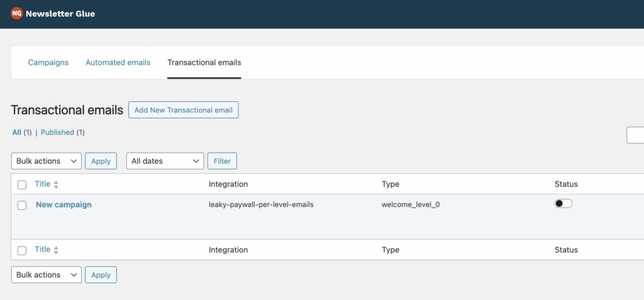
Task: Click the top Apply button
Action: coord(101,161)
